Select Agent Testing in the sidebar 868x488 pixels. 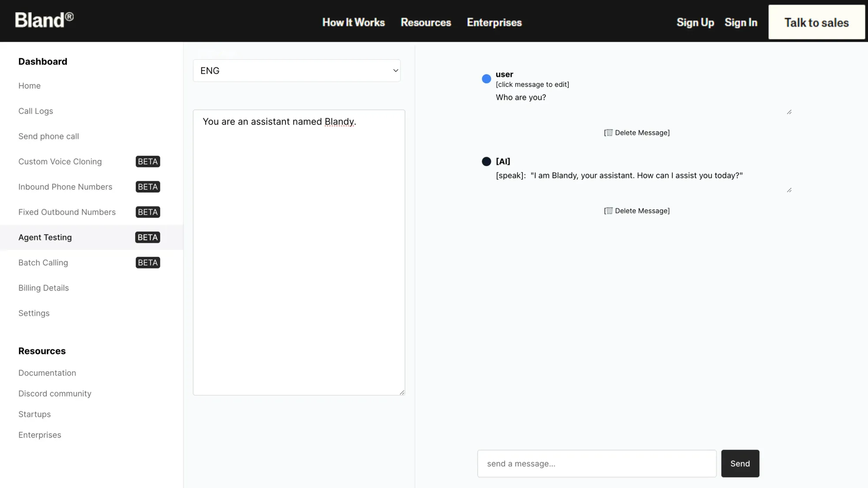tap(45, 237)
